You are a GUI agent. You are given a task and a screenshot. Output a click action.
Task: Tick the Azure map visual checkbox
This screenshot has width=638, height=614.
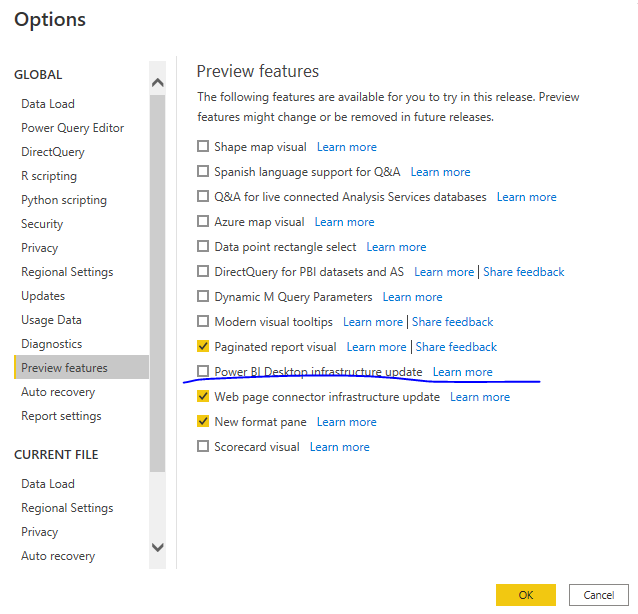point(203,221)
